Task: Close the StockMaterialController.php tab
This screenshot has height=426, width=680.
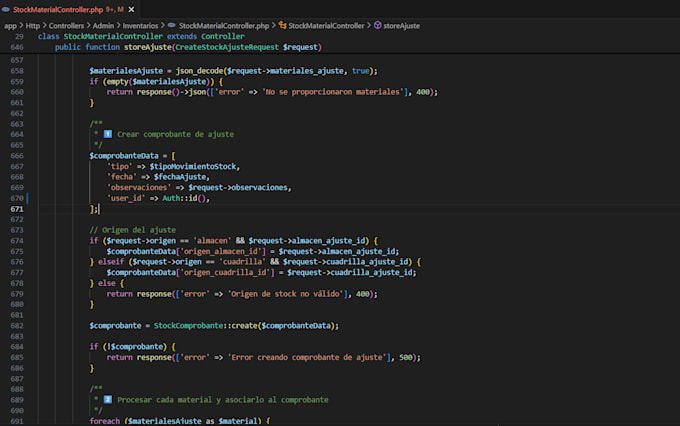Action: pos(131,9)
